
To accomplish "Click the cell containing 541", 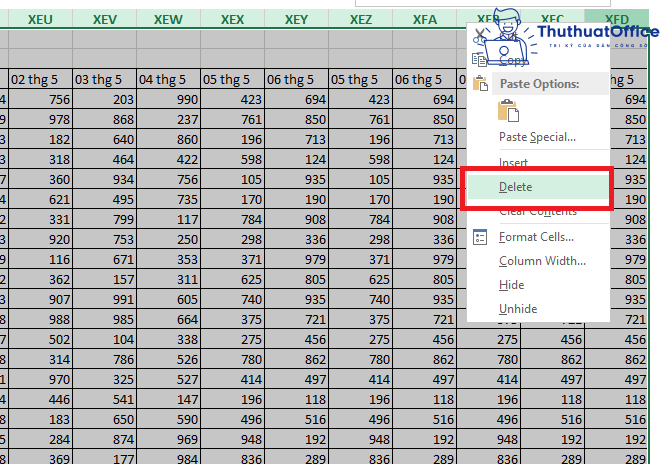I will click(x=105, y=400).
